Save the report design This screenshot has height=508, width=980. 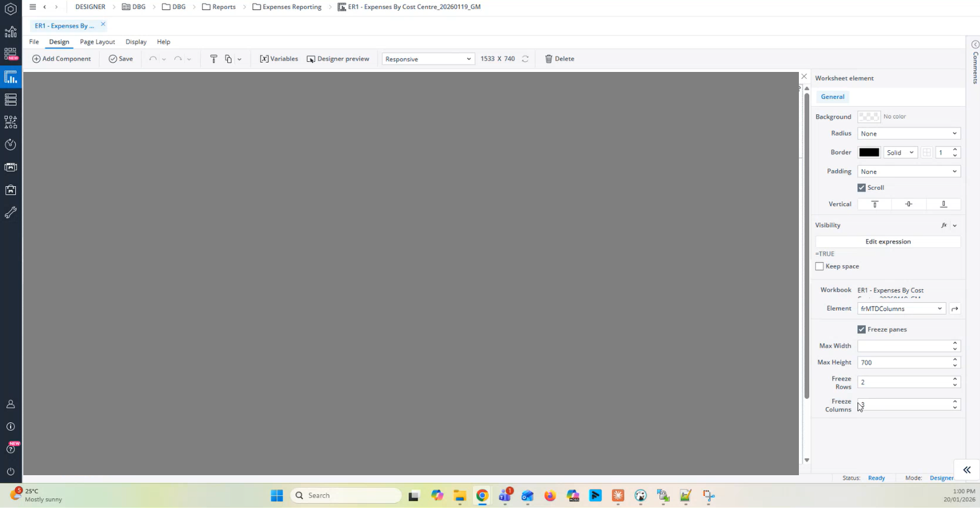click(121, 59)
